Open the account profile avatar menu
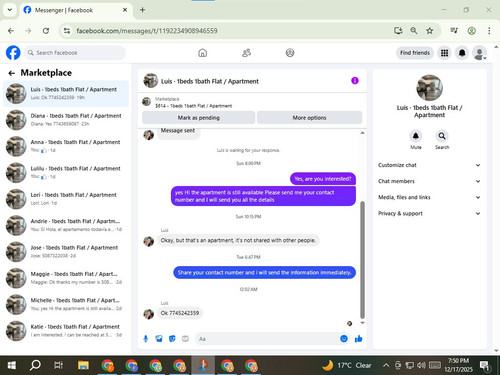The height and width of the screenshot is (375, 500). click(479, 53)
